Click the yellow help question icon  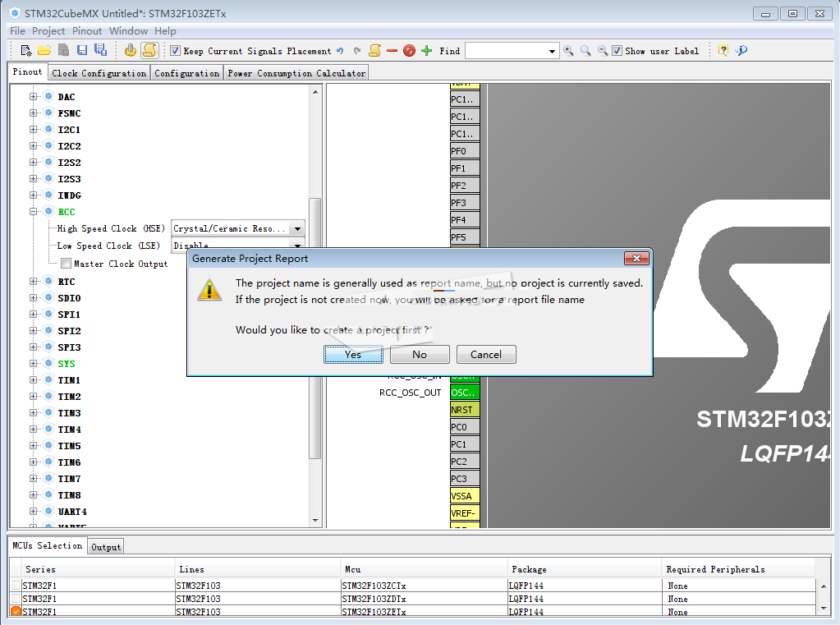click(x=723, y=50)
